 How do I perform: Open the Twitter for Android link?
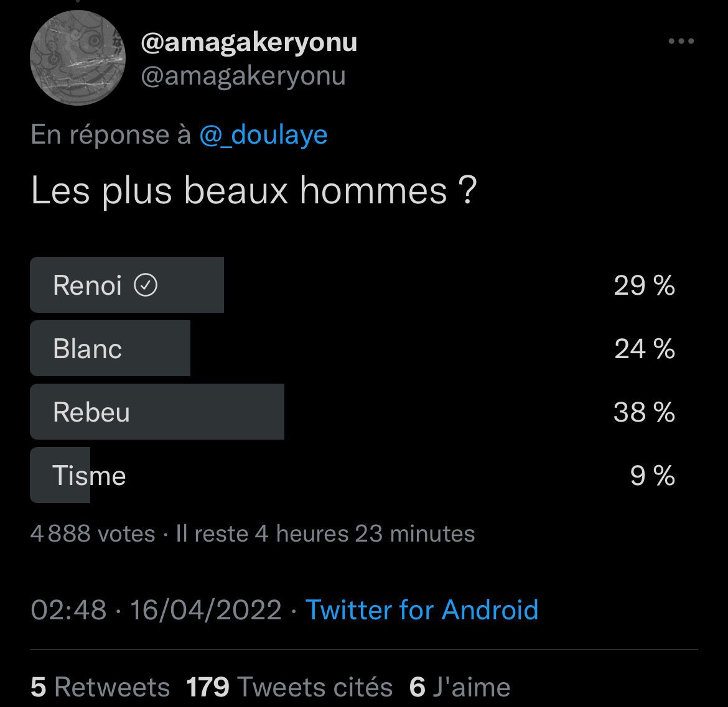click(422, 609)
